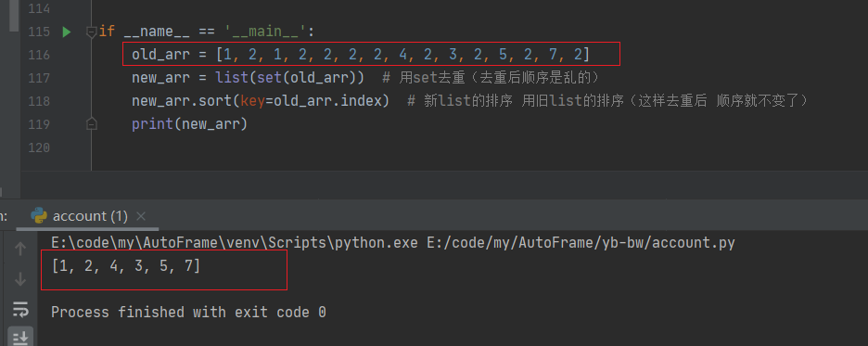Click the Up the Stack Trace arrow
The width and height of the screenshot is (868, 346).
tap(20, 250)
